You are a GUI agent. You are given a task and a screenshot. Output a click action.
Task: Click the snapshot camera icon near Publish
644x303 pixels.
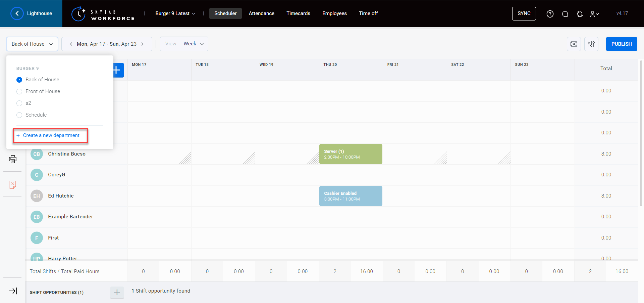pos(574,44)
